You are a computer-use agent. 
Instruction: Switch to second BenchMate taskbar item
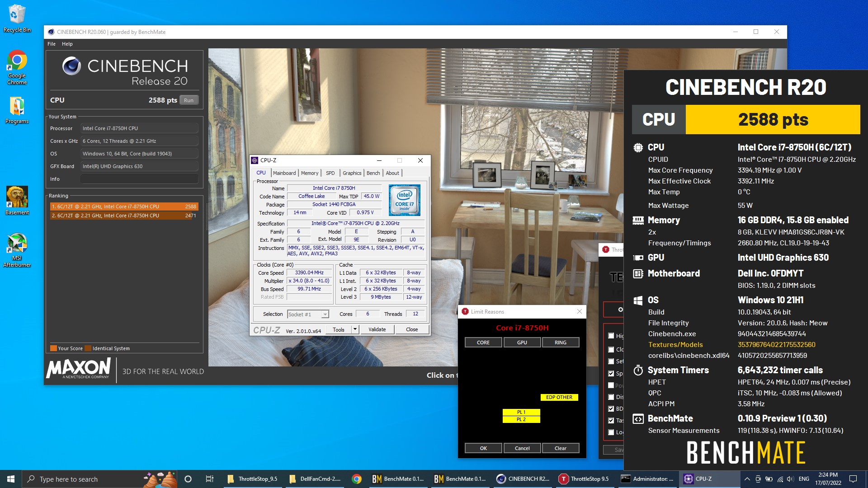(x=460, y=479)
